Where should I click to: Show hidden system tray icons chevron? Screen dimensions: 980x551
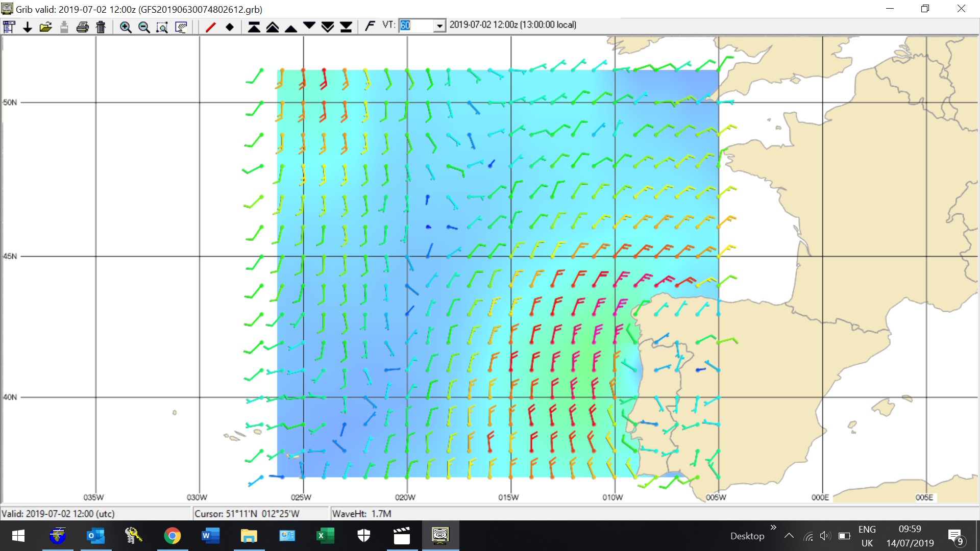[789, 536]
